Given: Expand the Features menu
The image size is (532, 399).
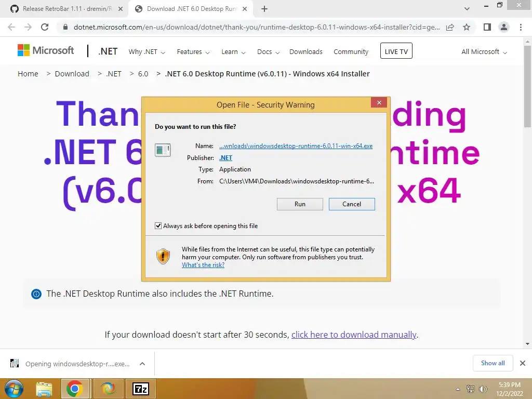Looking at the screenshot, I should [193, 52].
